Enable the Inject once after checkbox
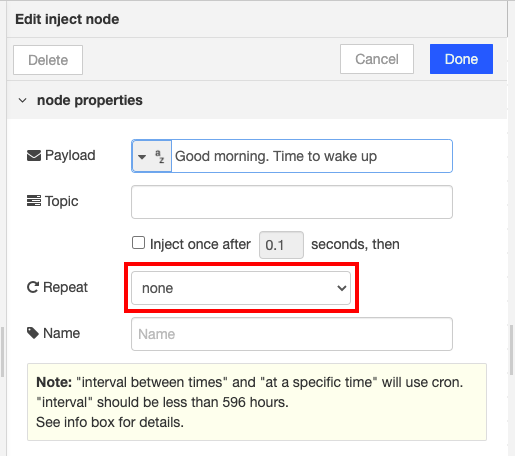The height and width of the screenshot is (456, 515). tap(138, 243)
